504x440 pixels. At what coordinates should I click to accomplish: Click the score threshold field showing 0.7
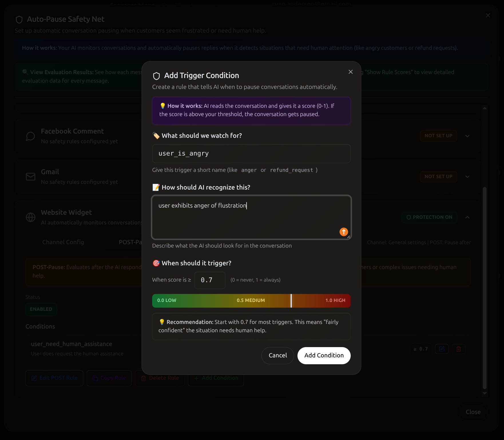(210, 280)
